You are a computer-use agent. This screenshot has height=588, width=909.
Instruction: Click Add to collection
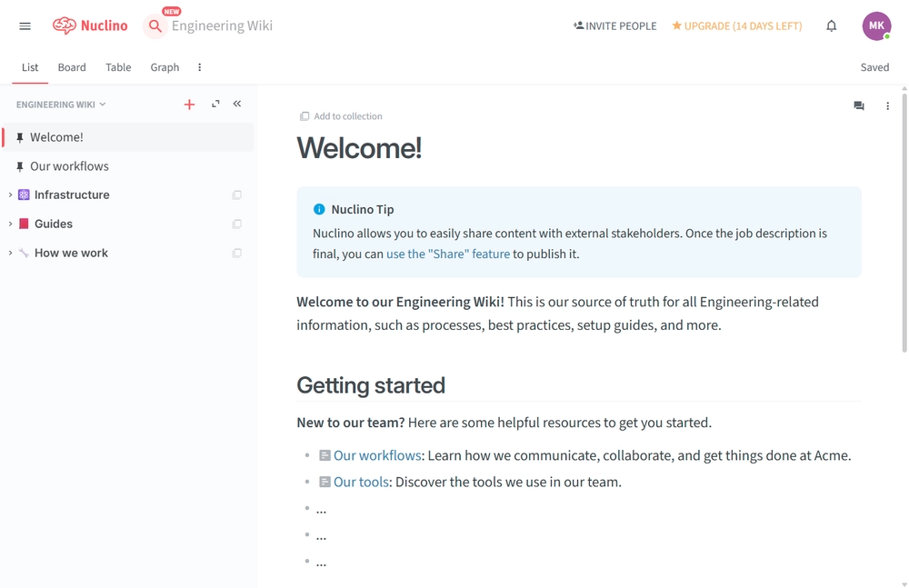tap(341, 116)
